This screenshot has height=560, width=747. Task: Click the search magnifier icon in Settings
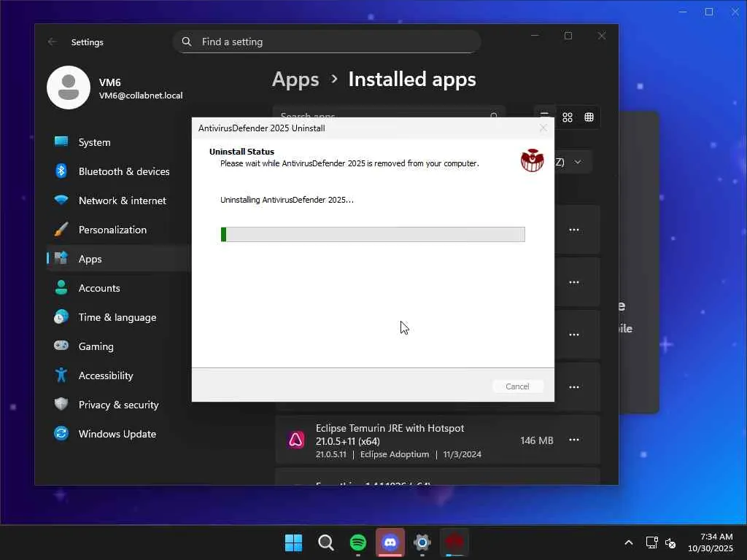click(x=187, y=42)
